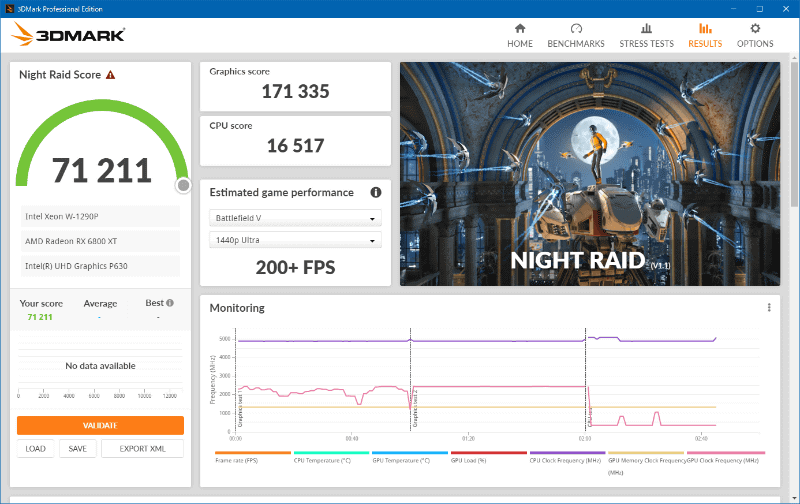This screenshot has width=800, height=504.
Task: Toggle GPU Memory Clock Frequency legend
Action: coord(646,463)
